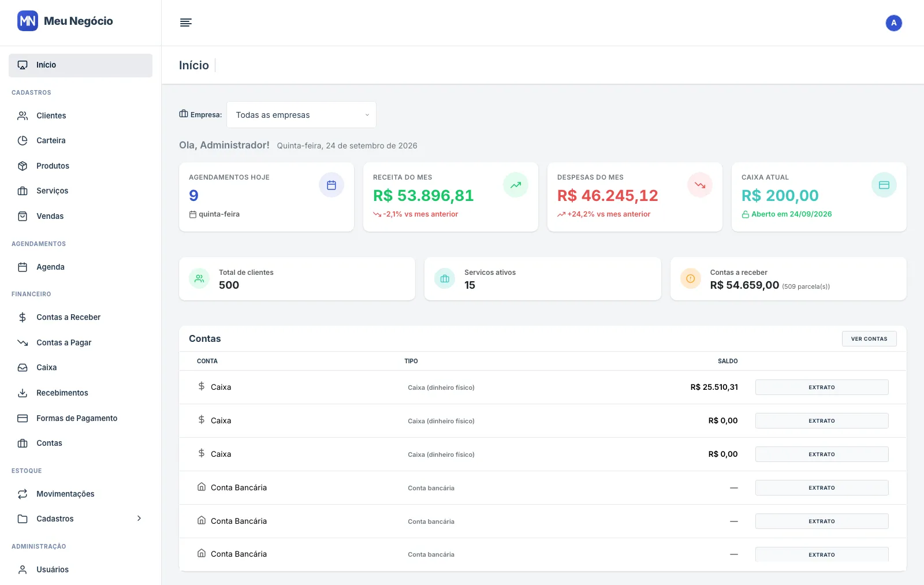
Task: Click the 'SALDO' column header
Action: coord(728,361)
